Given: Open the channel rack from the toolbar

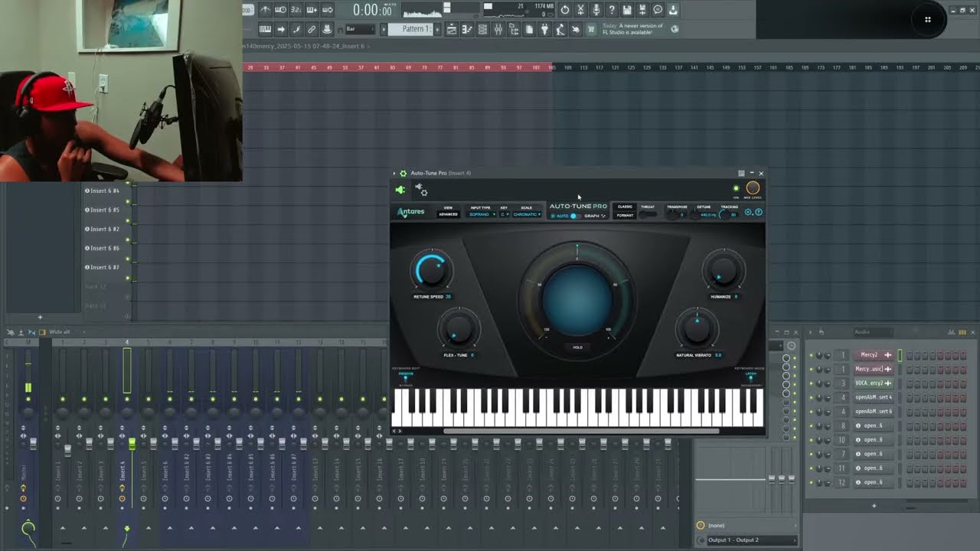Looking at the screenshot, I should point(482,29).
